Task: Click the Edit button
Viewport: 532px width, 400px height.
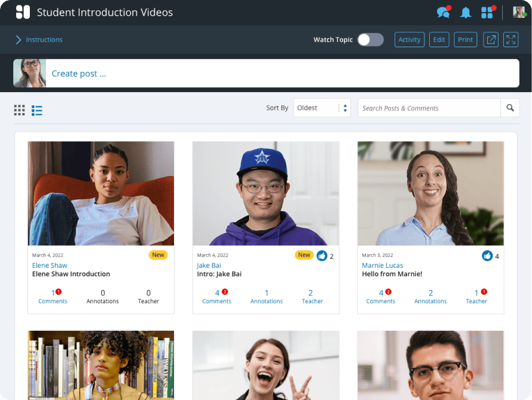Action: pyautogui.click(x=439, y=39)
